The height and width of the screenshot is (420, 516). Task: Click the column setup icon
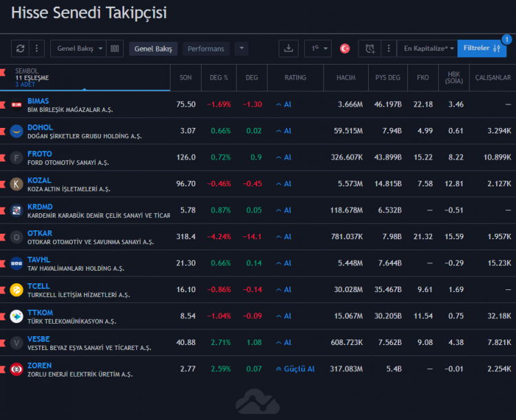click(114, 49)
